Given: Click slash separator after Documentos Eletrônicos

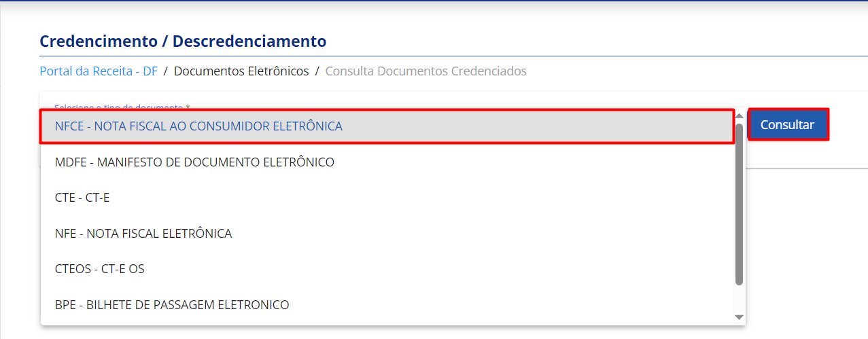Looking at the screenshot, I should pos(317,71).
